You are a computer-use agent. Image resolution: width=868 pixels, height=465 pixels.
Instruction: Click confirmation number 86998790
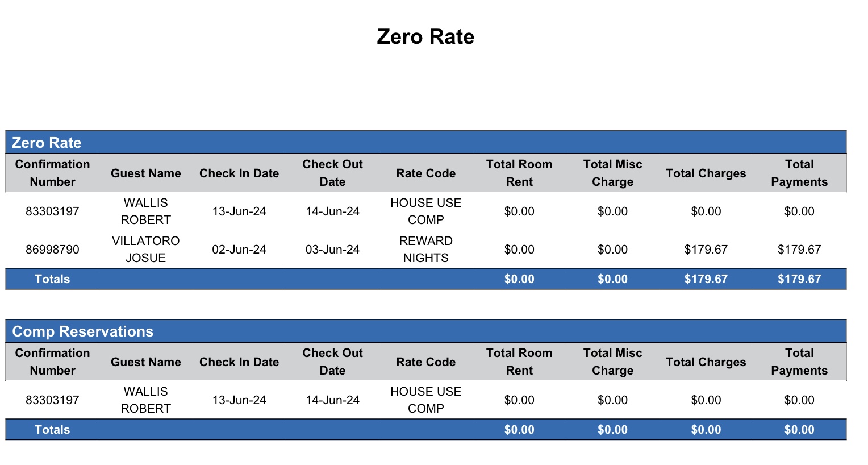click(52, 250)
